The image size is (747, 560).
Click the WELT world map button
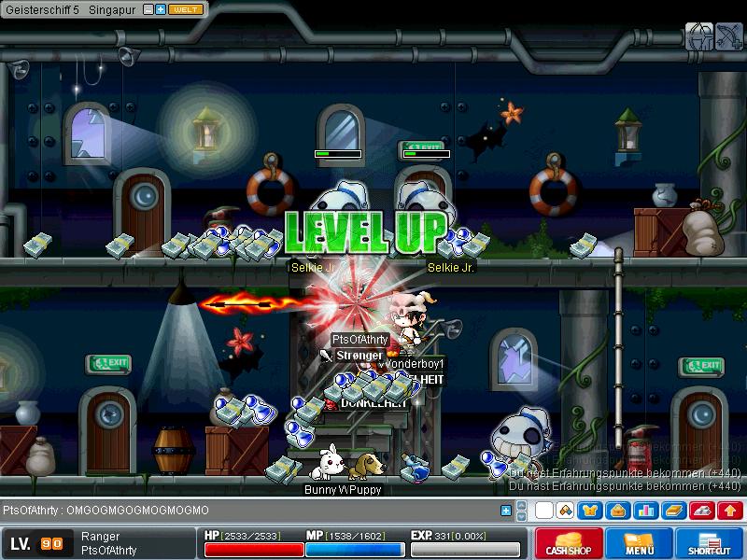[x=186, y=8]
